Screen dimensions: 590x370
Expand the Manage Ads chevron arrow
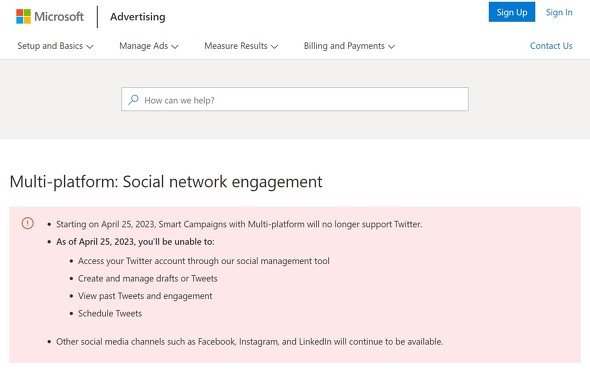click(x=175, y=47)
